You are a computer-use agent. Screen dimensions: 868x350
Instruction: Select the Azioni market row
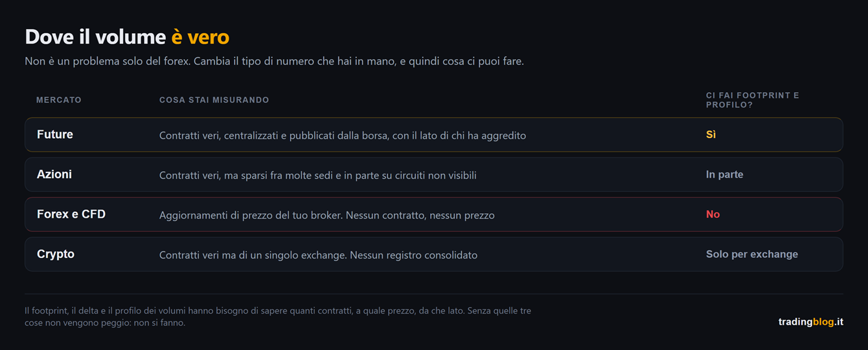click(x=433, y=174)
